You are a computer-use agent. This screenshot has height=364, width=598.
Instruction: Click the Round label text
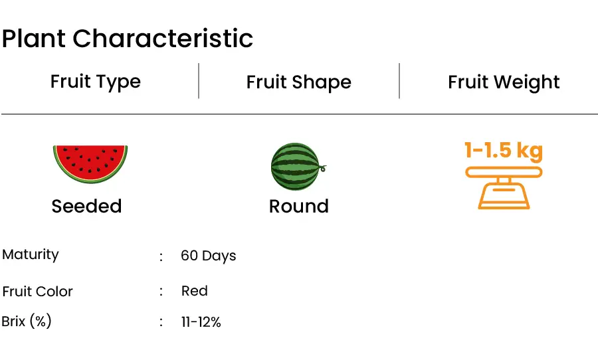tap(298, 206)
